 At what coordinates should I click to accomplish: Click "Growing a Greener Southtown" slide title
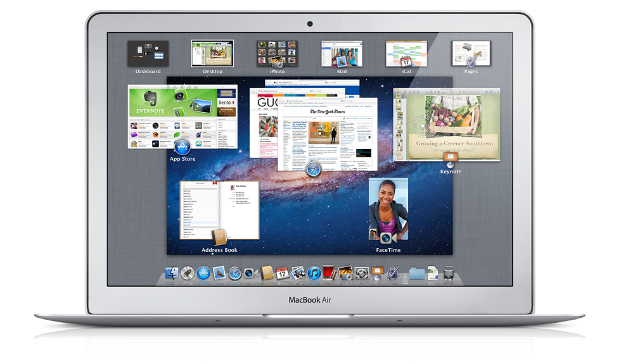tap(454, 143)
